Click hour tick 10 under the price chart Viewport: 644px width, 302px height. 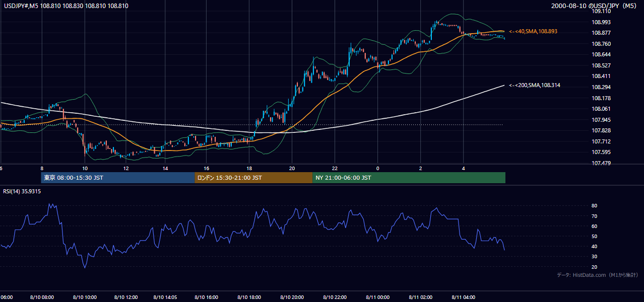(85, 168)
